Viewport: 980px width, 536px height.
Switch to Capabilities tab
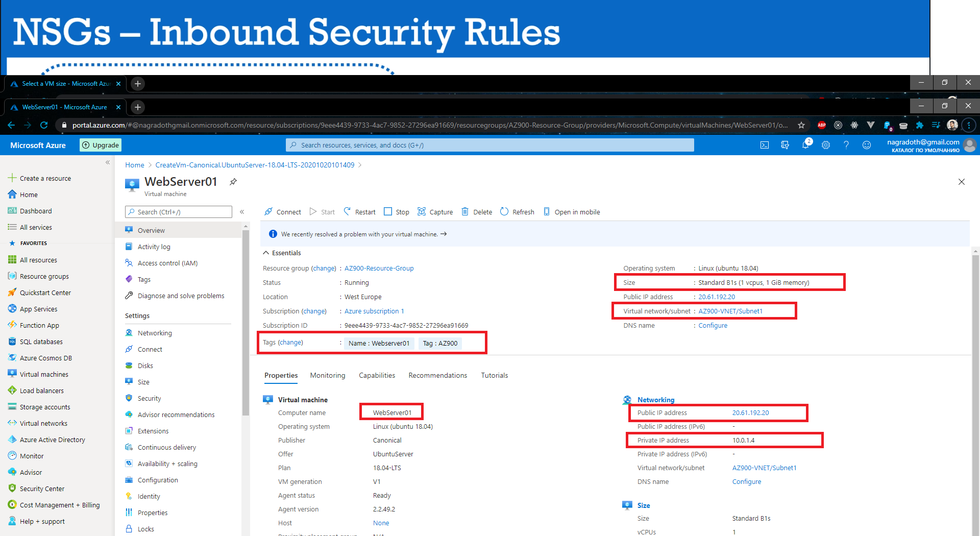click(x=377, y=375)
